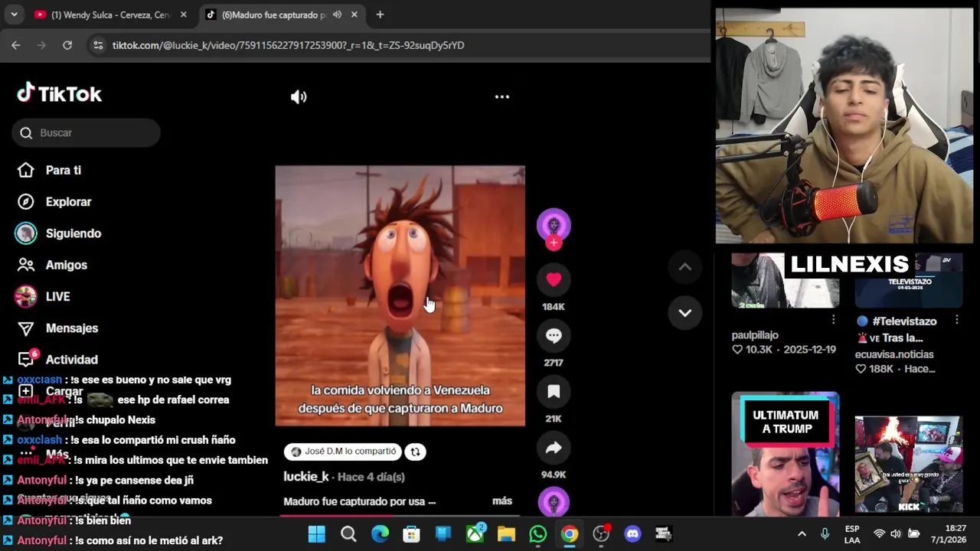Open Discord from the taskbar
The image size is (980, 551).
click(632, 533)
